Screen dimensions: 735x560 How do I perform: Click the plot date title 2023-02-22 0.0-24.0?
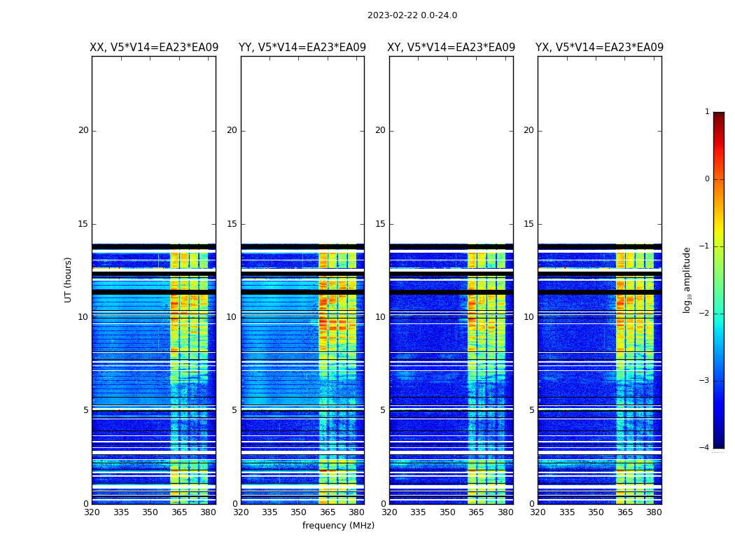(412, 15)
